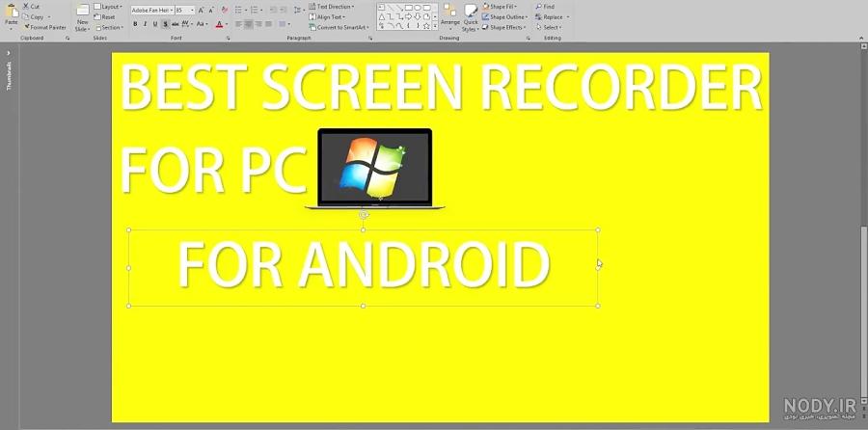
Task: Expand the Thumbnails pane
Action: pos(9,53)
